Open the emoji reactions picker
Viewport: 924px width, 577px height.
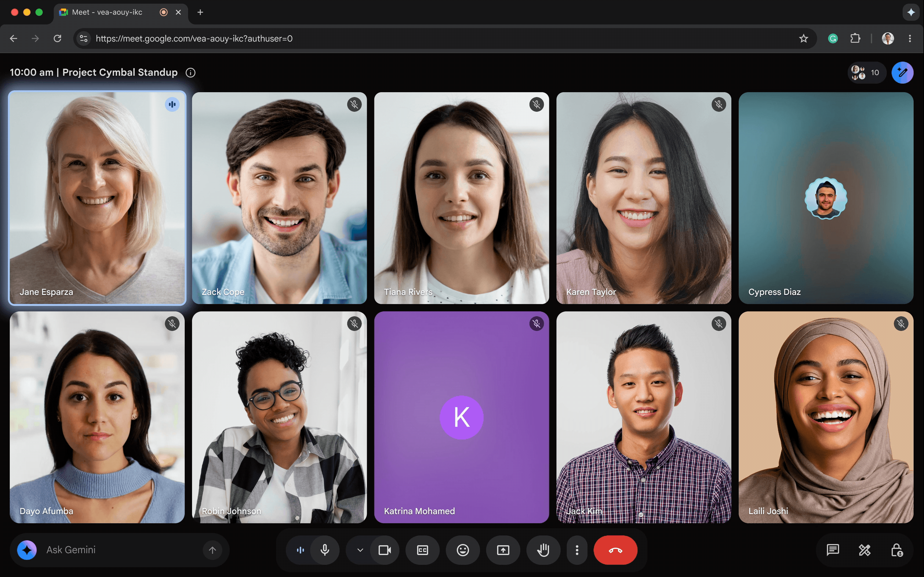(x=463, y=550)
